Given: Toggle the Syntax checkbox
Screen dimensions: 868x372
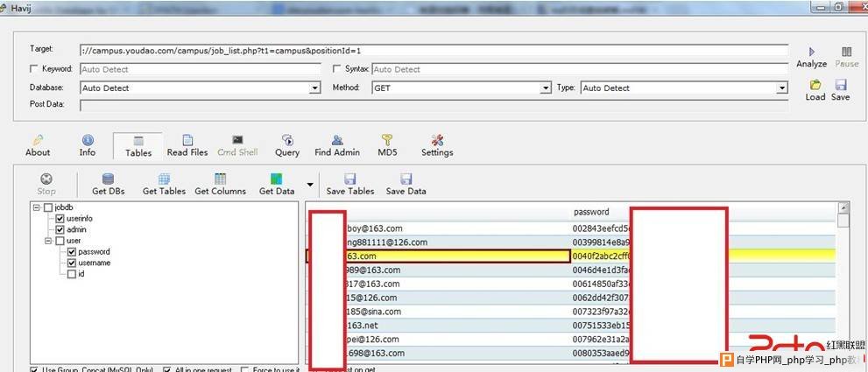Looking at the screenshot, I should pyautogui.click(x=336, y=69).
